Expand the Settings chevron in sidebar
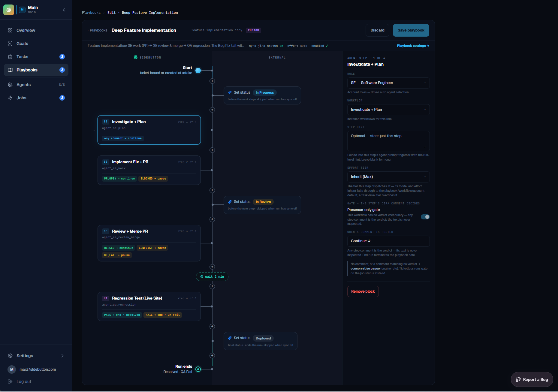 tap(62, 356)
